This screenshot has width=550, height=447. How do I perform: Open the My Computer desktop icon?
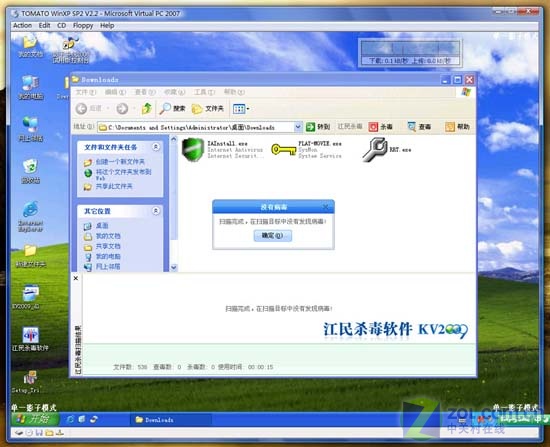(31, 88)
